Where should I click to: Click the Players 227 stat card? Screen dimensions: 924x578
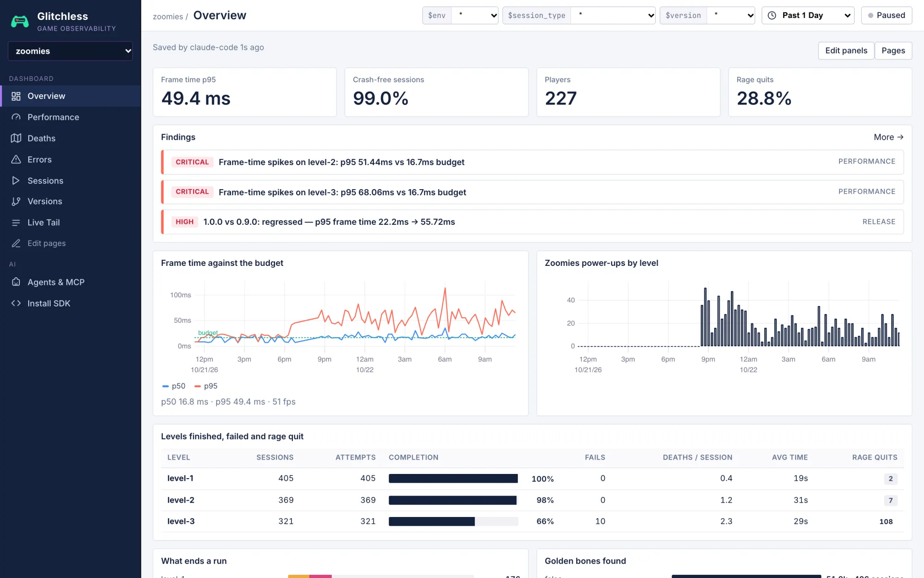click(628, 92)
